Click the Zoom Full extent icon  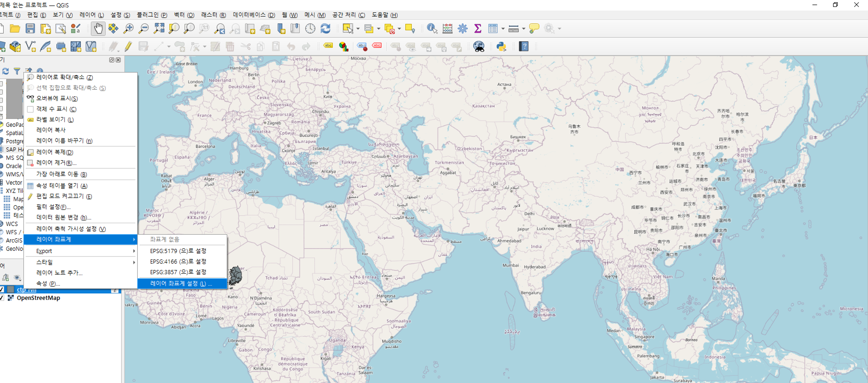click(159, 29)
